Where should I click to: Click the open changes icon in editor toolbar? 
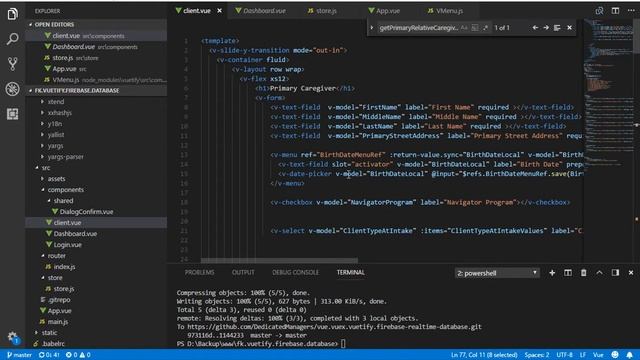599,11
